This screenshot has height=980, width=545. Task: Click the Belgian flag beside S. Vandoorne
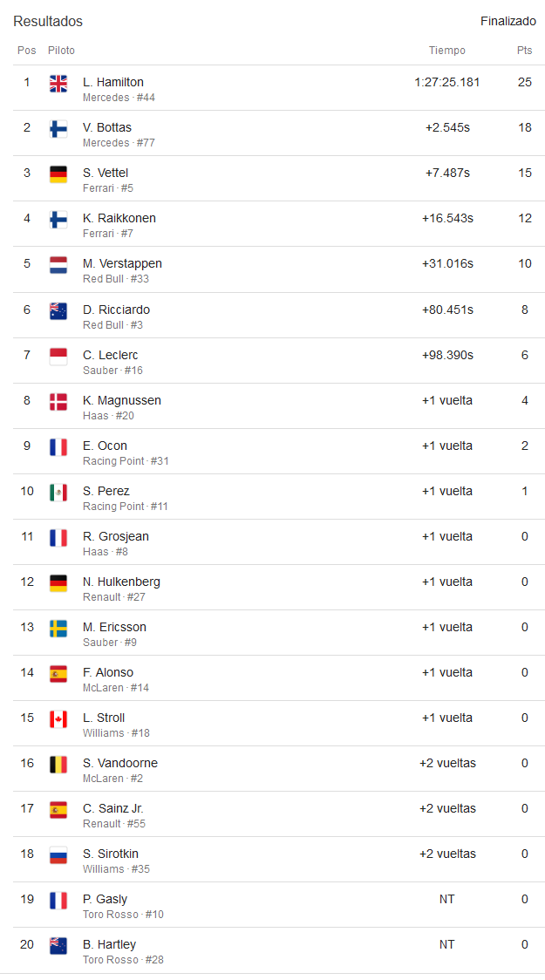[58, 765]
